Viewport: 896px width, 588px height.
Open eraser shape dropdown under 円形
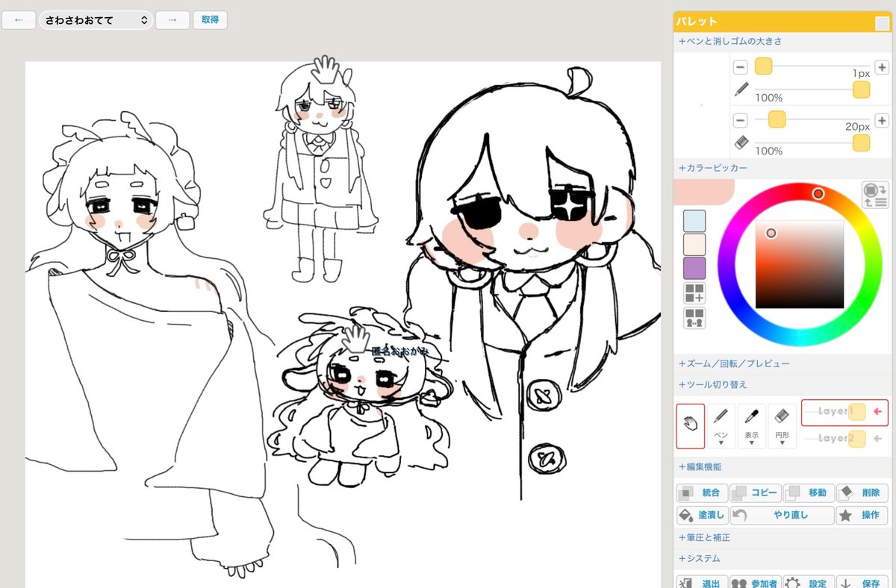(x=782, y=442)
